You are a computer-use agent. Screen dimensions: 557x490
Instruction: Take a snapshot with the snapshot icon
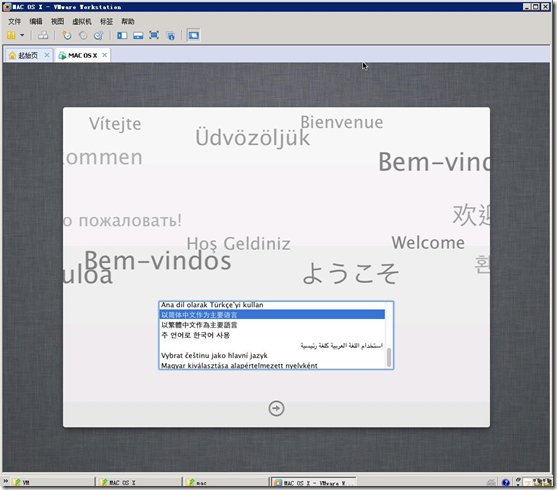coord(67,35)
